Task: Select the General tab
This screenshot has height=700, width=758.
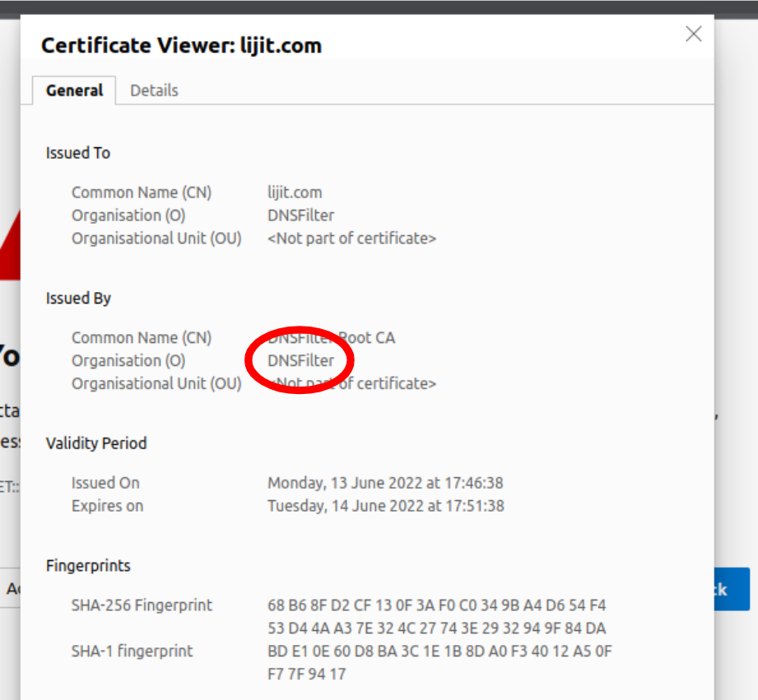Action: pos(74,90)
